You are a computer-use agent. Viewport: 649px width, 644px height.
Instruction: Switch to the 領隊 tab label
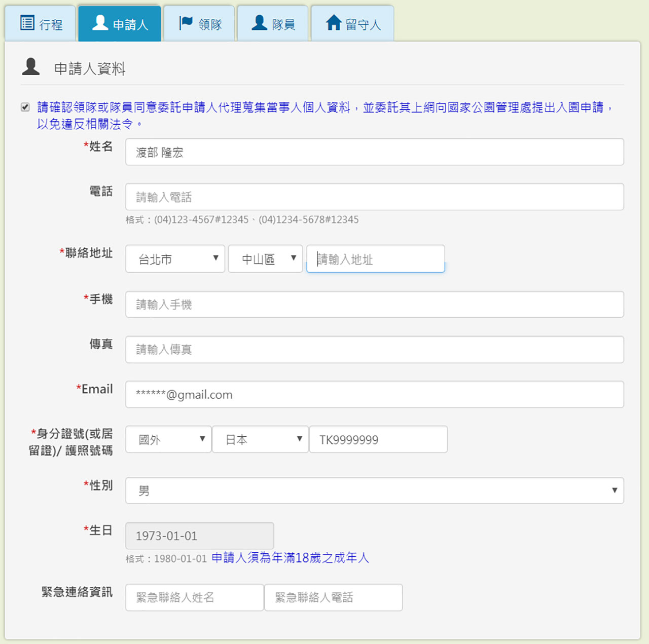[x=210, y=25]
